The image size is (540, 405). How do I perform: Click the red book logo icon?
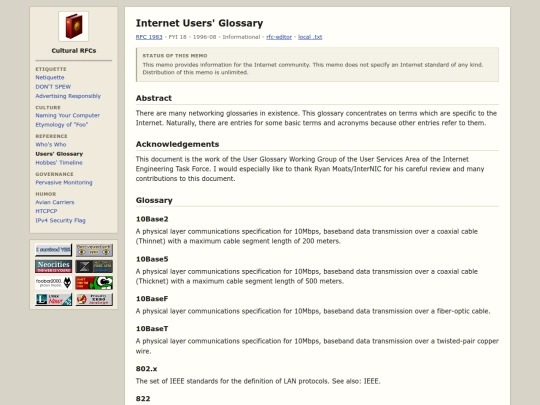73,26
